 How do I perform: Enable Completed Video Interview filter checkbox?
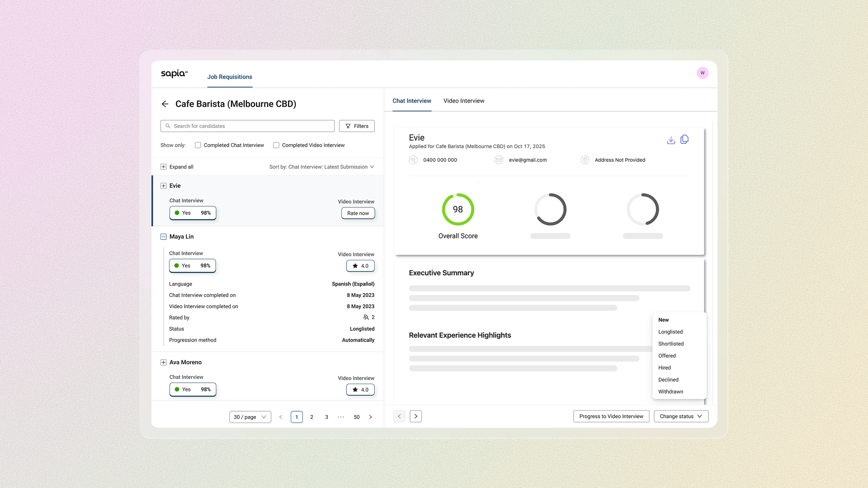pos(276,145)
